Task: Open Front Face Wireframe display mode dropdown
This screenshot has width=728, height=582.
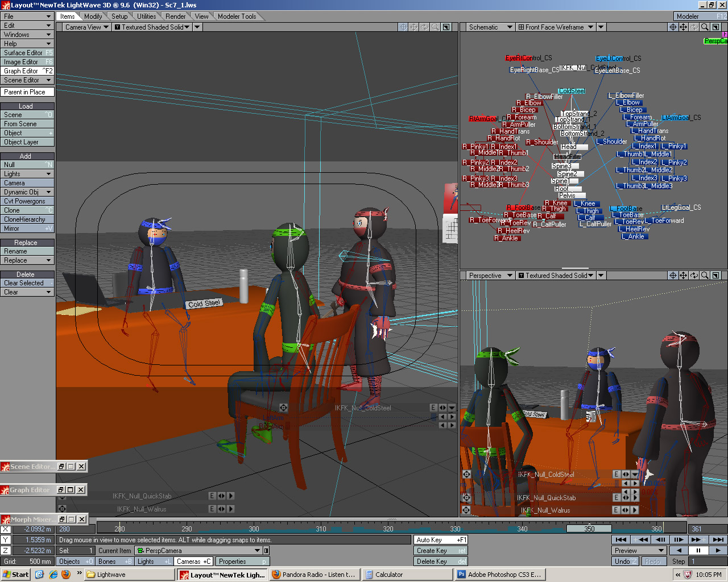Action: click(556, 27)
